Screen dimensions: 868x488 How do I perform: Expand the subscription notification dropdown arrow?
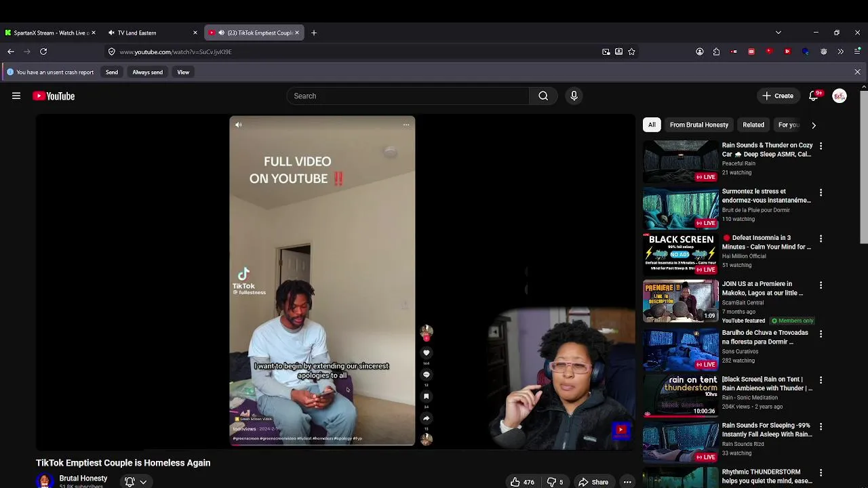pyautogui.click(x=143, y=482)
